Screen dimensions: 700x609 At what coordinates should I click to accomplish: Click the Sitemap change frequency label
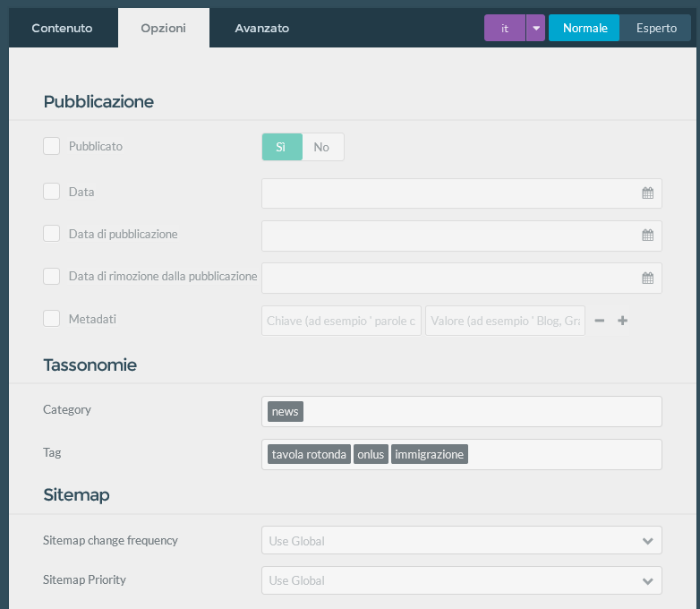[x=110, y=540]
